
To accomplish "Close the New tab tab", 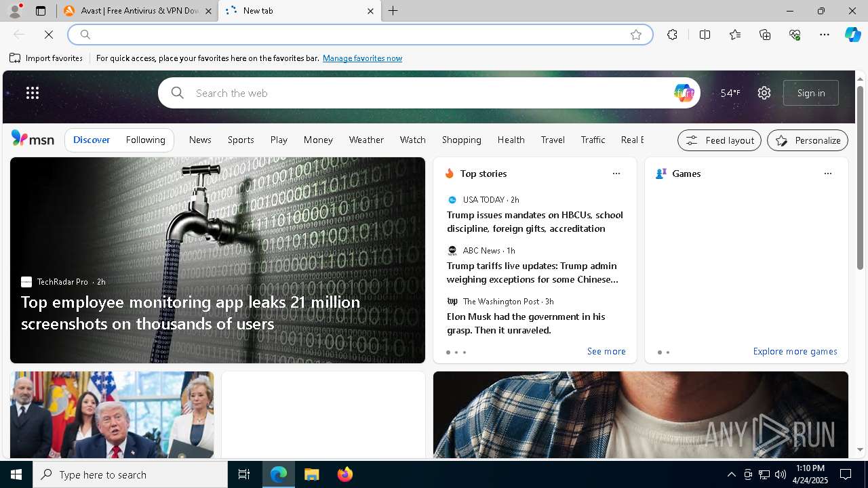I will [370, 11].
